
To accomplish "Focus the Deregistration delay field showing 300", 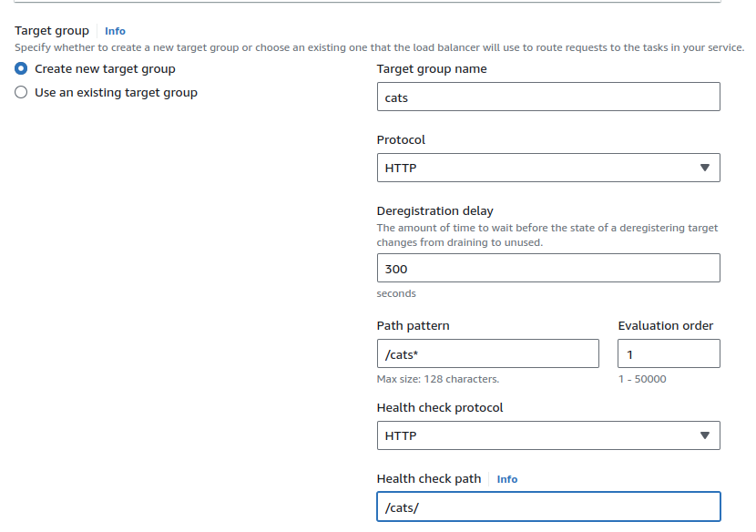I will pyautogui.click(x=547, y=268).
